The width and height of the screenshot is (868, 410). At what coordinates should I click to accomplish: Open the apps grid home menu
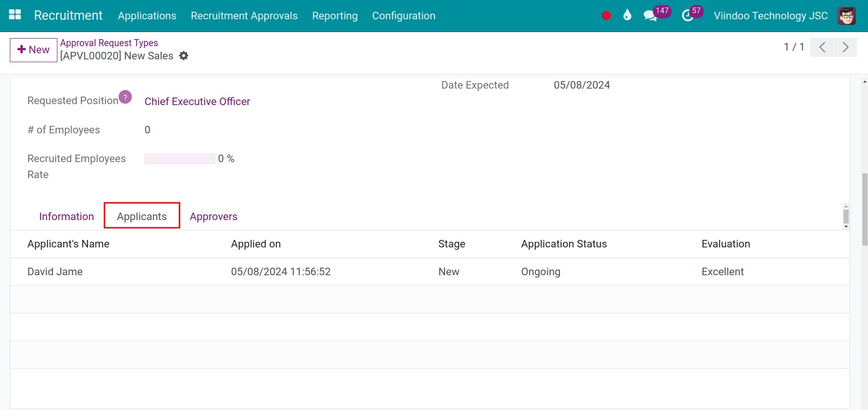click(15, 15)
